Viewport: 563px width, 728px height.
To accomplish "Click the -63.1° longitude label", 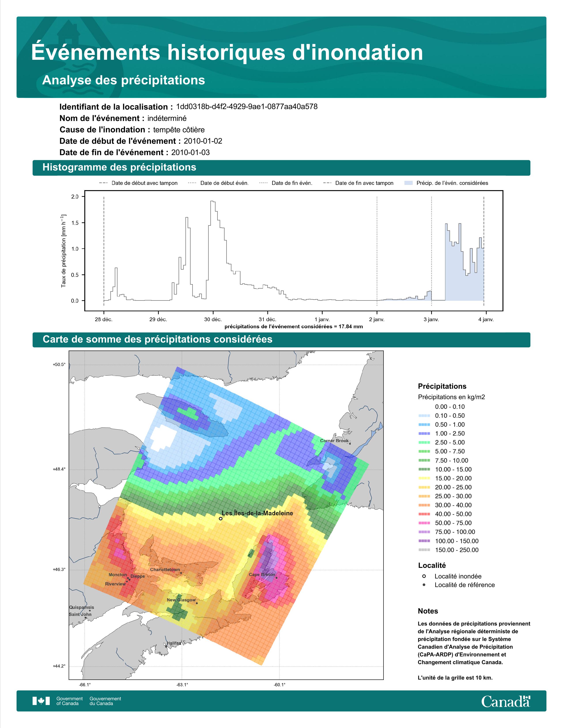I will click(x=182, y=685).
